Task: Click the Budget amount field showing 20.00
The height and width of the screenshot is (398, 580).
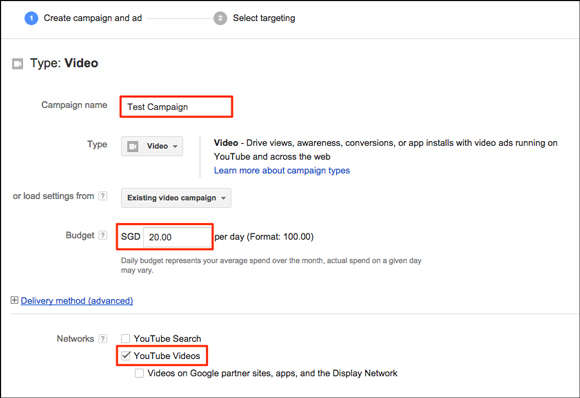Action: pyautogui.click(x=177, y=237)
